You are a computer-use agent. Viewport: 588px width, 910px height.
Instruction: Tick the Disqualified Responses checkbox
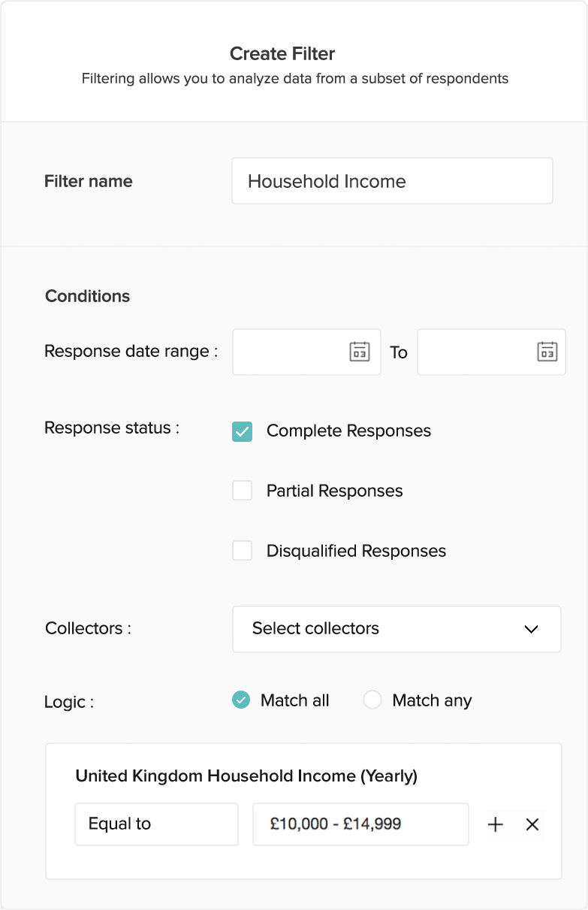(242, 551)
